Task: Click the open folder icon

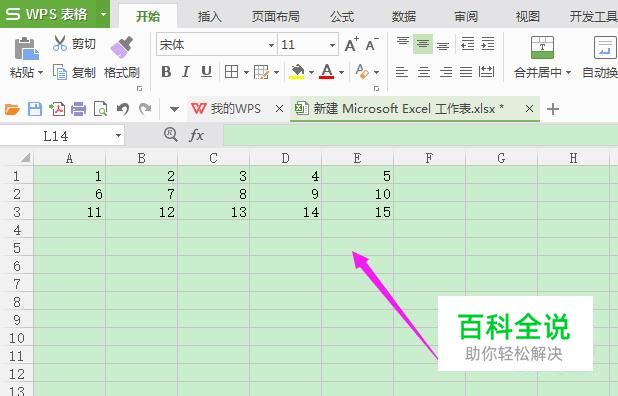Action: (x=12, y=109)
